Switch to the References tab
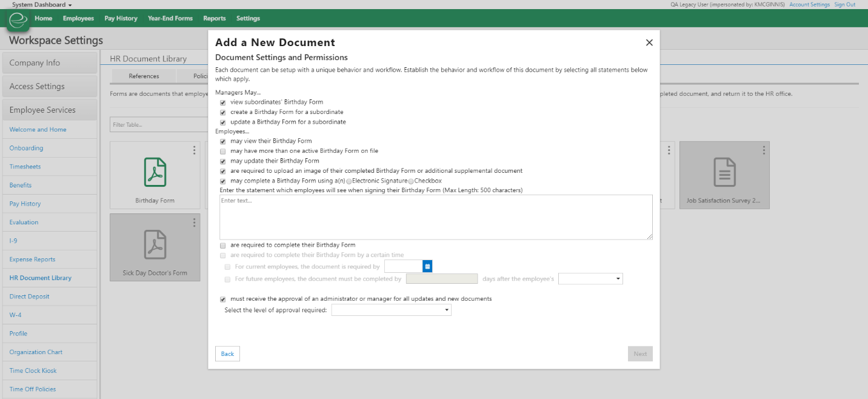 coord(144,76)
